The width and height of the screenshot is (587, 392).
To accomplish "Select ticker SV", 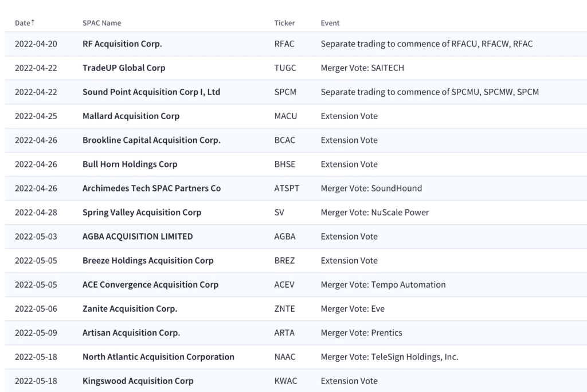I will coord(279,212).
